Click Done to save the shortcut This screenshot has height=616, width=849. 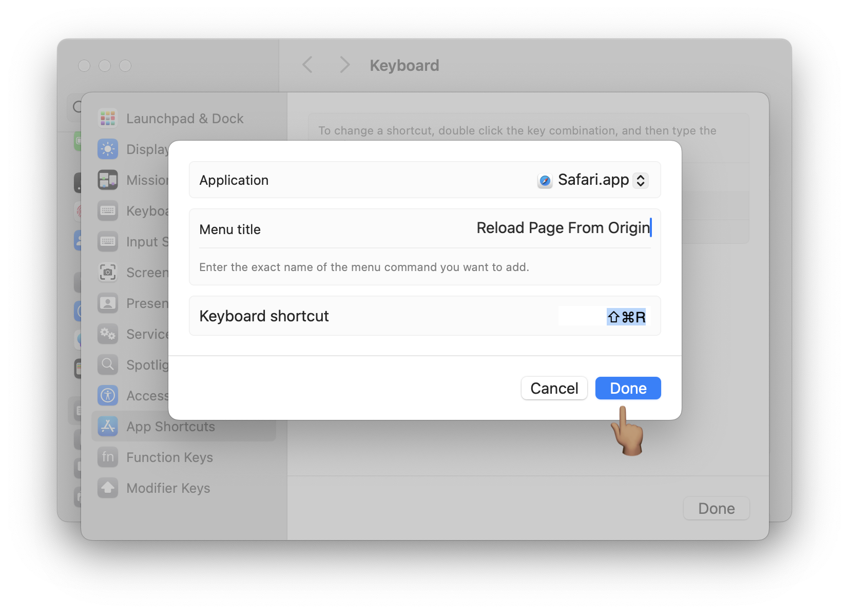tap(627, 388)
